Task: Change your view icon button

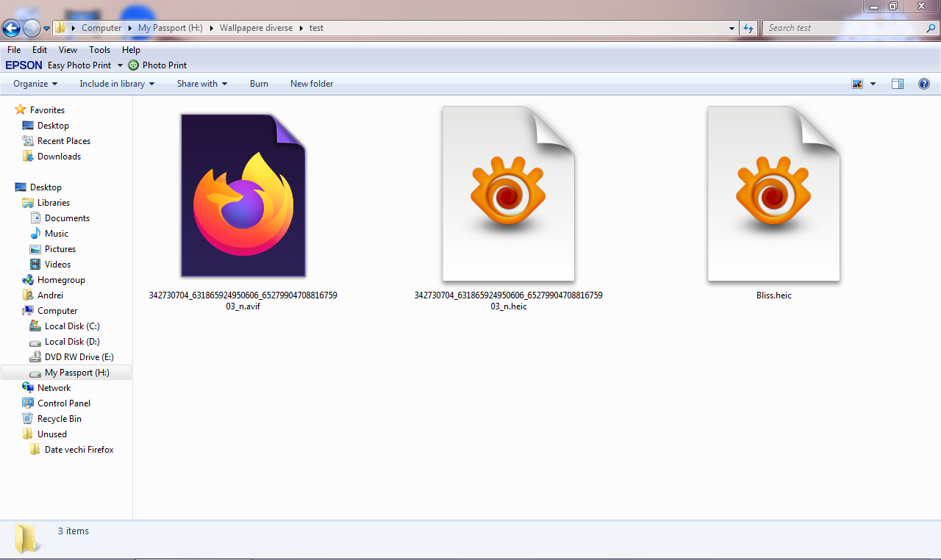Action: 857,84
